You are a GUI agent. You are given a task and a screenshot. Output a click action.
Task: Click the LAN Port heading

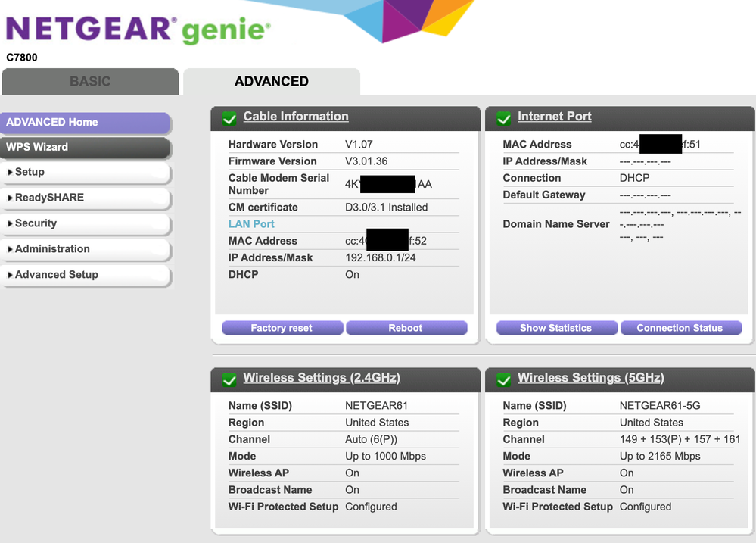point(251,224)
